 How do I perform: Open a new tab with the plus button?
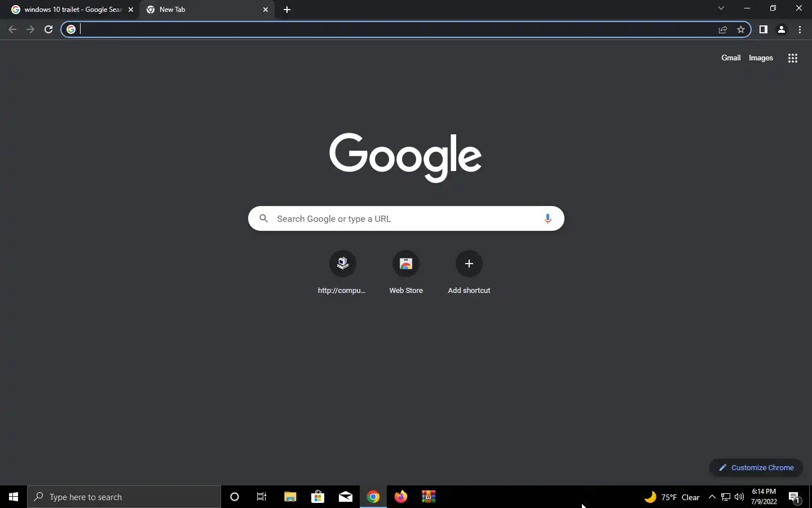pyautogui.click(x=287, y=10)
